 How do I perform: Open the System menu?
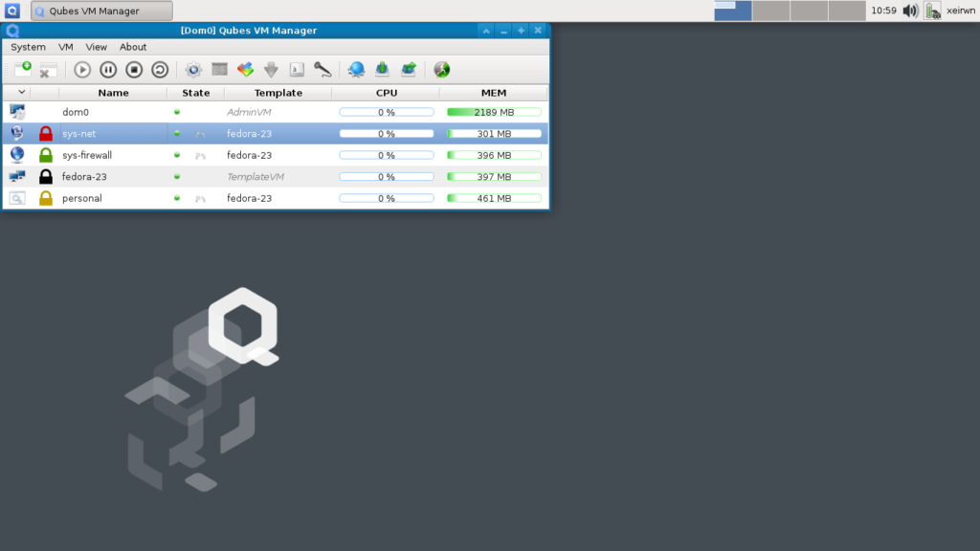tap(28, 47)
